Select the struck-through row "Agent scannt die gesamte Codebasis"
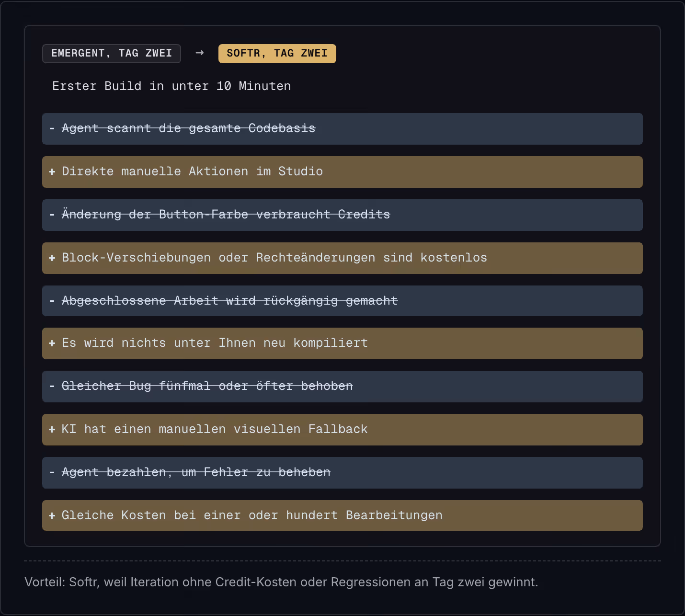Image resolution: width=685 pixels, height=616 pixels. click(x=342, y=129)
